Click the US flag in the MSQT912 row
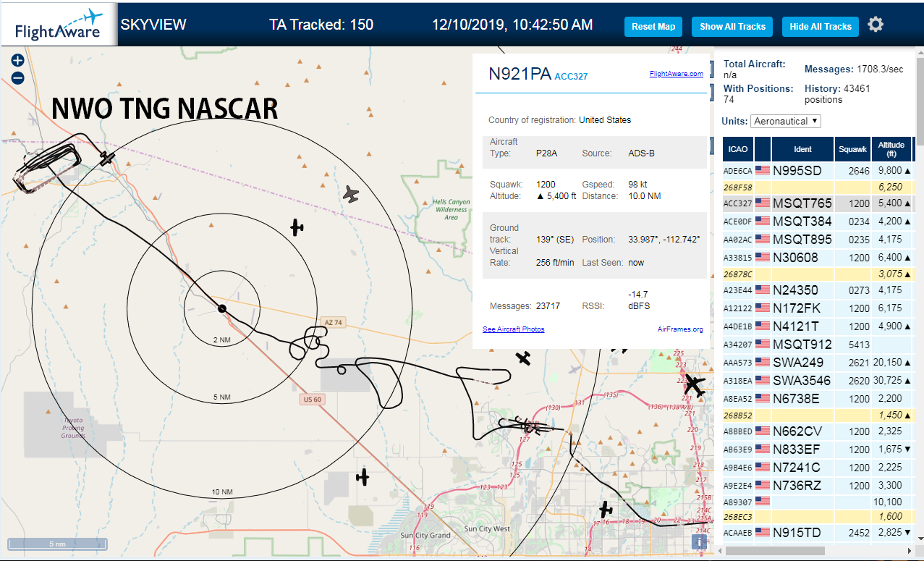The width and height of the screenshot is (924, 561). coord(762,345)
